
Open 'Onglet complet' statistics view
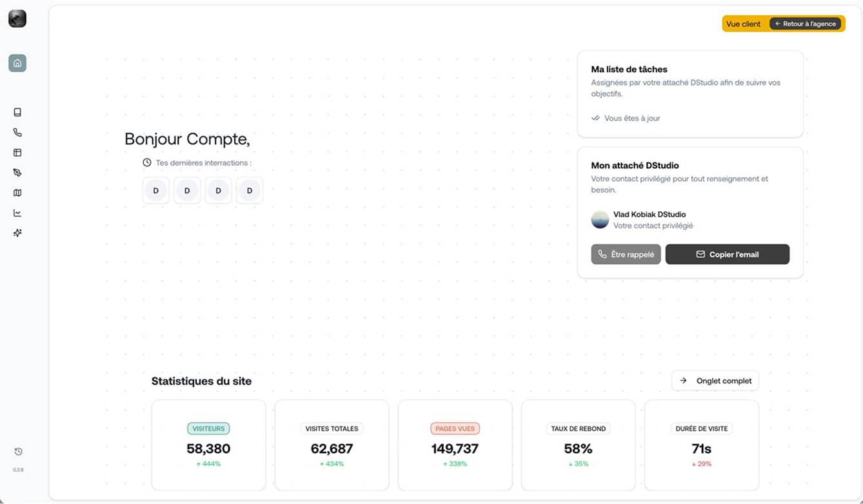(x=715, y=381)
